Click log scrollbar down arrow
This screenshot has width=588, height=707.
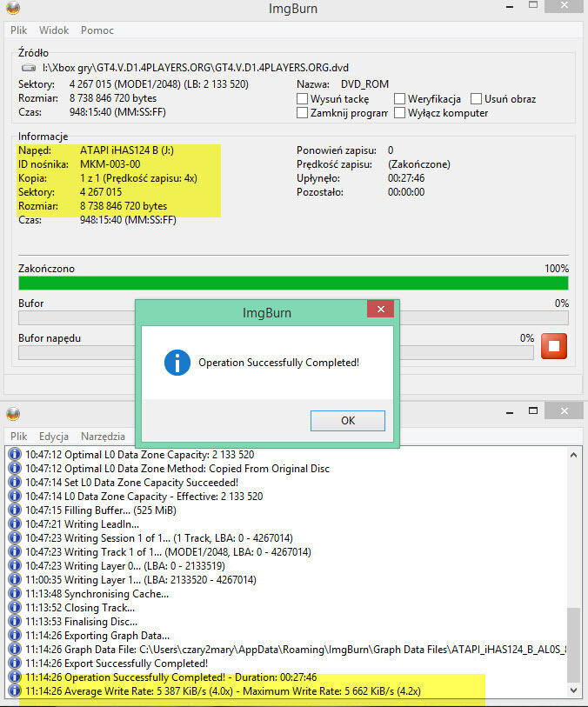tap(573, 690)
